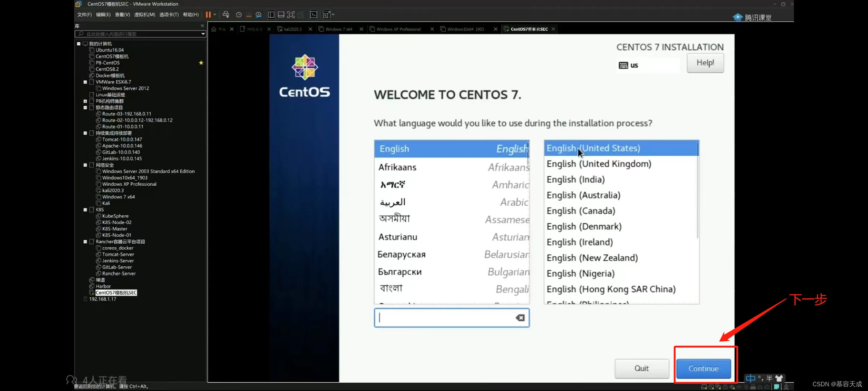868x391 pixels.
Task: Toggle the VM thumbnail bar
Action: [x=281, y=15]
